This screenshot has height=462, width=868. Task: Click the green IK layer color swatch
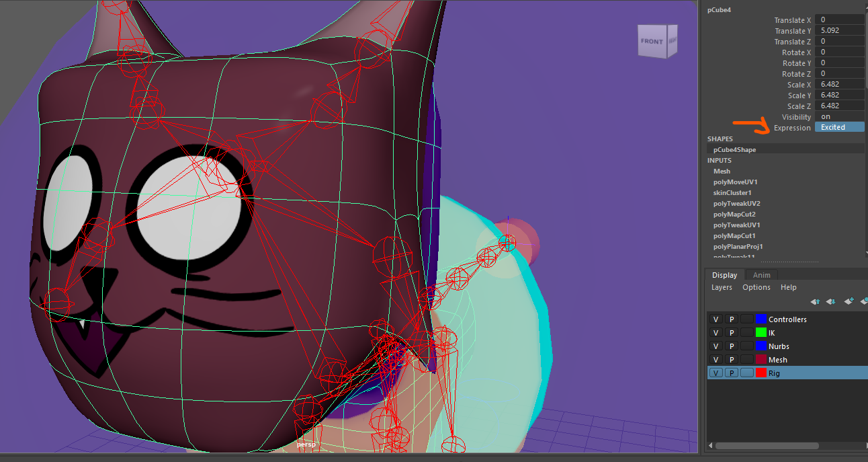(x=761, y=333)
